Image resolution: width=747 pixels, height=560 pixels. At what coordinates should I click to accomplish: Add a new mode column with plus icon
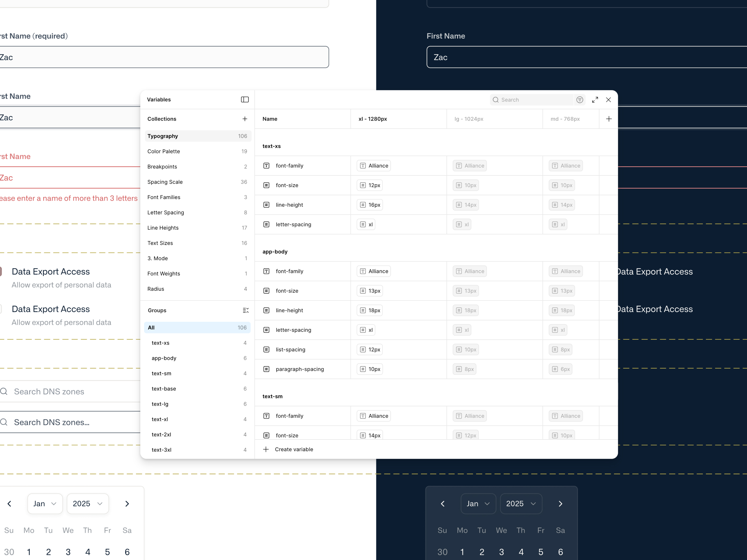tap(609, 119)
